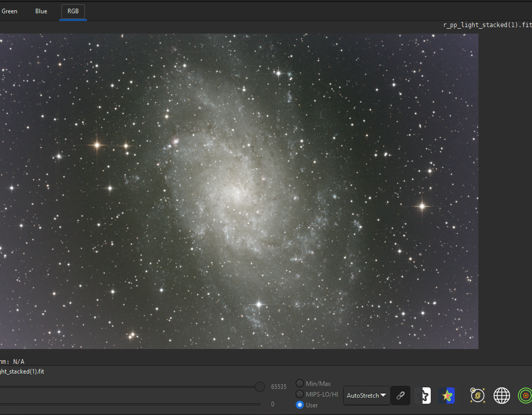This screenshot has width=532, height=415.
Task: Click the galaxy core in the image
Action: pos(237,193)
